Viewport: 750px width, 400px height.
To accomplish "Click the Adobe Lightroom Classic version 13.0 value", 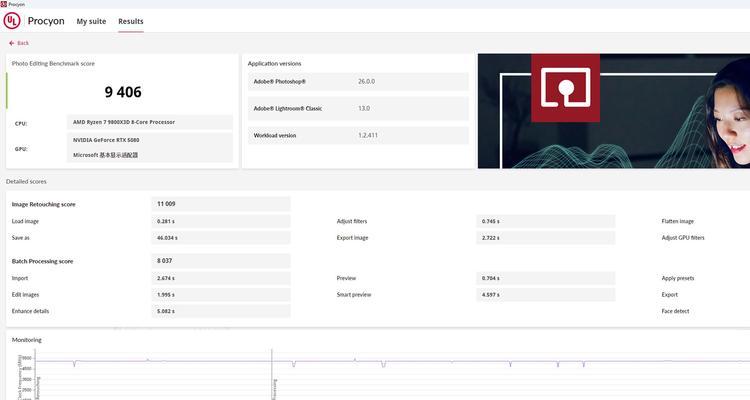I will 364,109.
